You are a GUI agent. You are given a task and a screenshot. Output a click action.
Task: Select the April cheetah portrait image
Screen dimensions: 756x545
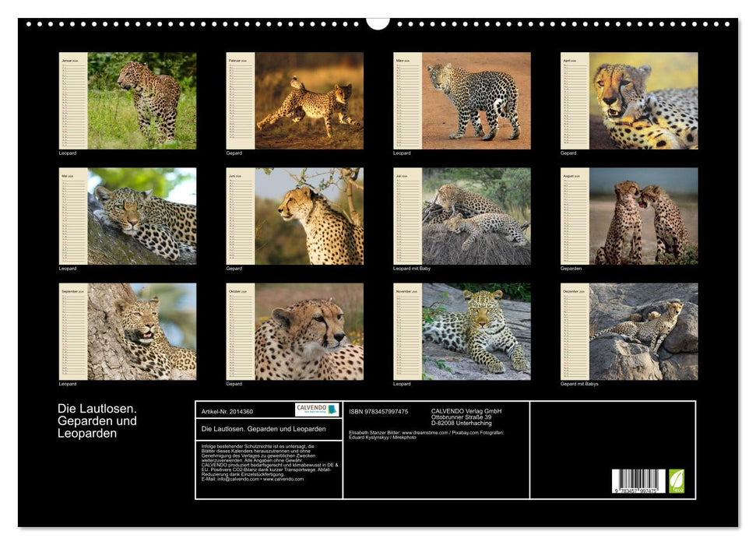tap(648, 101)
